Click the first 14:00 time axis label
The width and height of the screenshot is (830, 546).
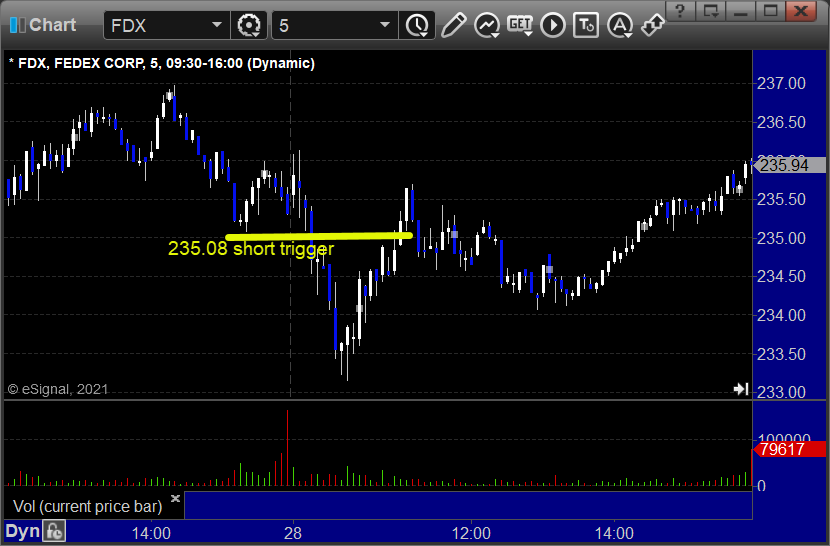pos(151,533)
